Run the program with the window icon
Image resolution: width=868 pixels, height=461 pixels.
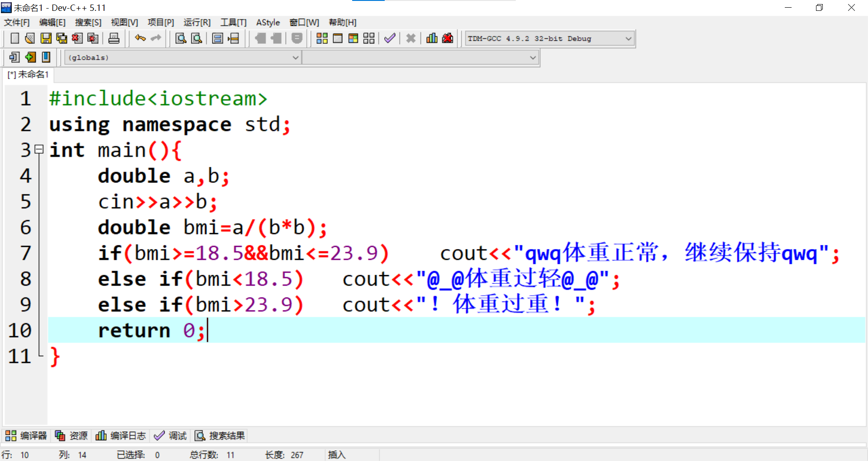(338, 38)
